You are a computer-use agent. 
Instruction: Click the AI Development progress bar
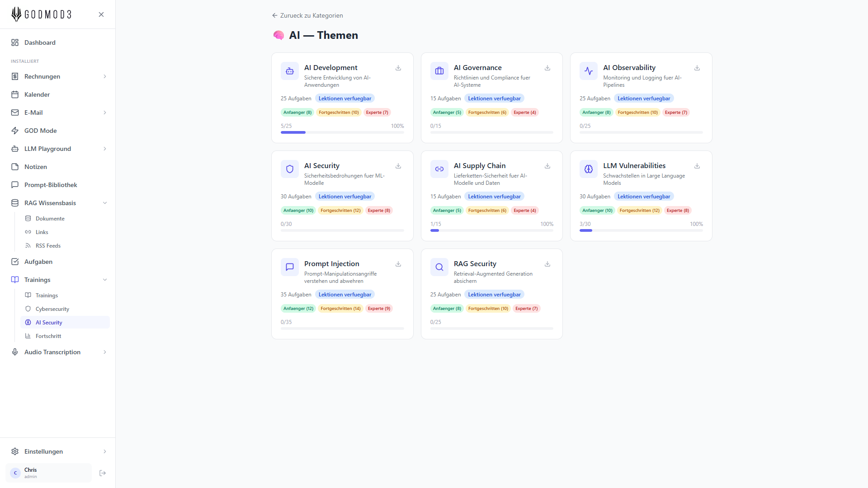tap(342, 132)
